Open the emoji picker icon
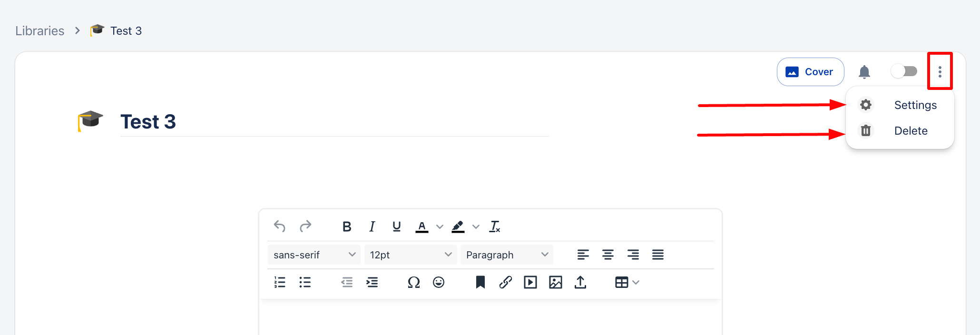The width and height of the screenshot is (980, 335). [x=439, y=283]
